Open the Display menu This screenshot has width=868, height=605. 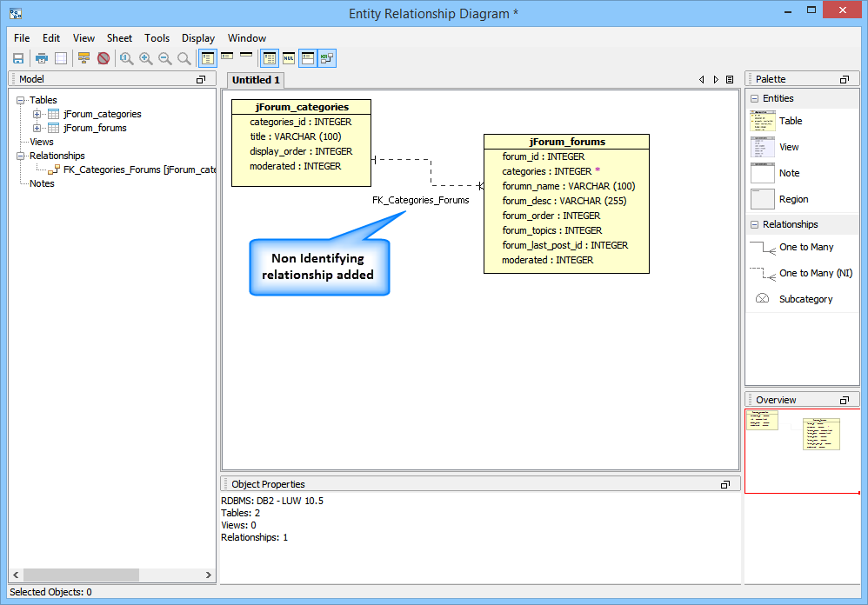coord(198,38)
